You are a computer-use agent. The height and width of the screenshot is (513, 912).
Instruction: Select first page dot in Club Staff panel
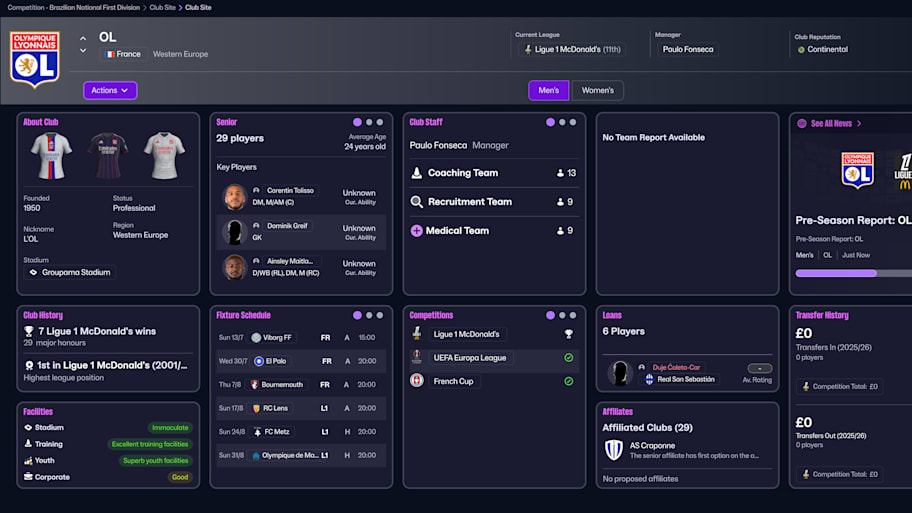[550, 122]
